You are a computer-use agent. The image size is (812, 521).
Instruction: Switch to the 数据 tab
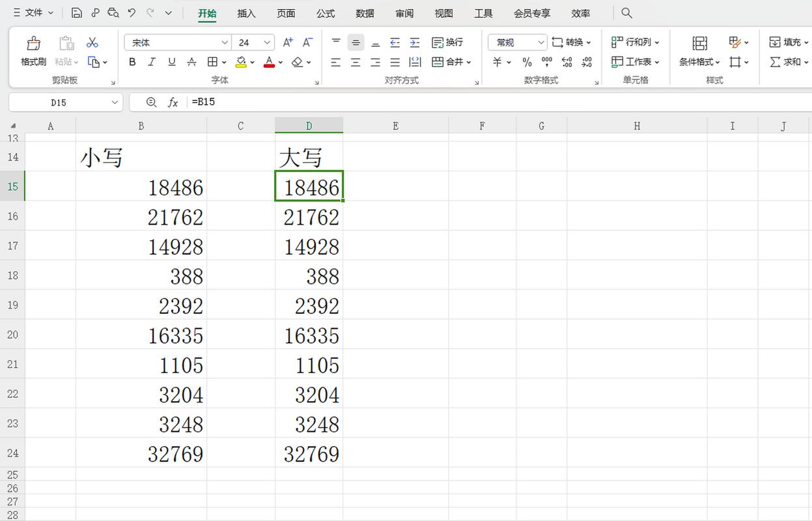(365, 13)
